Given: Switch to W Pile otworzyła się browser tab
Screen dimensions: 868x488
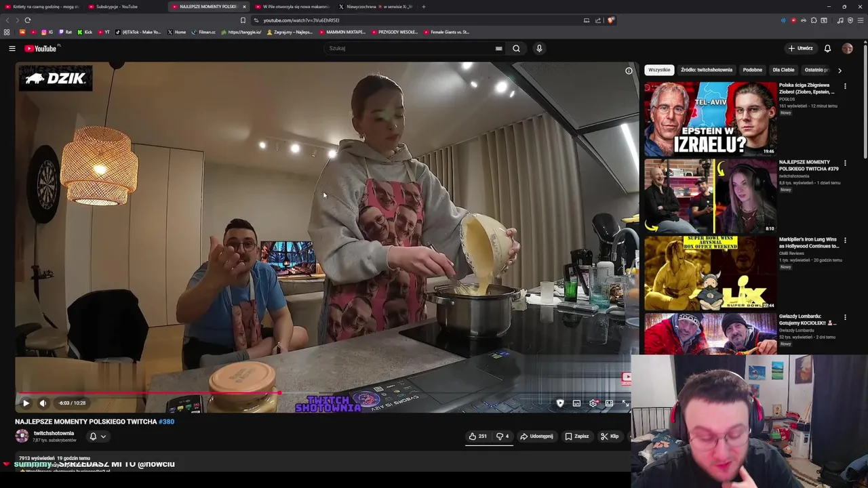Looking at the screenshot, I should tap(293, 7).
